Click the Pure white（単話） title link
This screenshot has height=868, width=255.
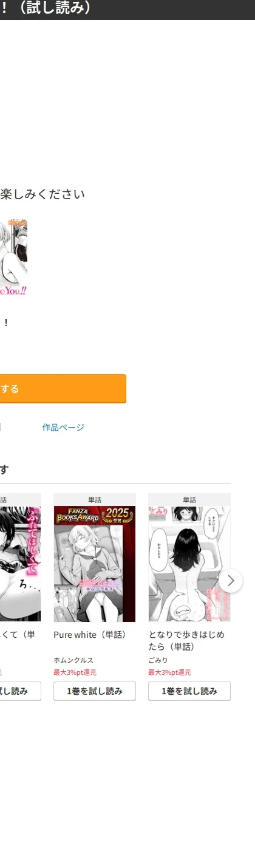pos(89,635)
